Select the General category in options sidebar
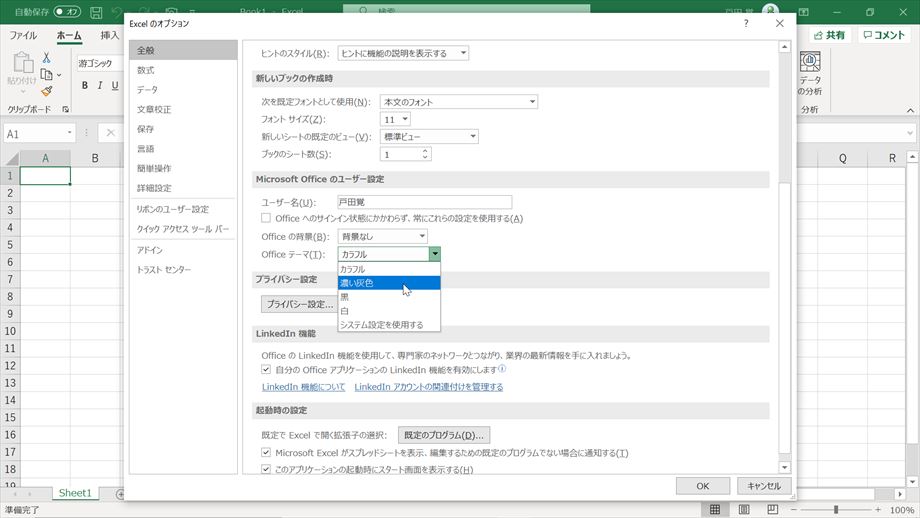 pyautogui.click(x=183, y=50)
